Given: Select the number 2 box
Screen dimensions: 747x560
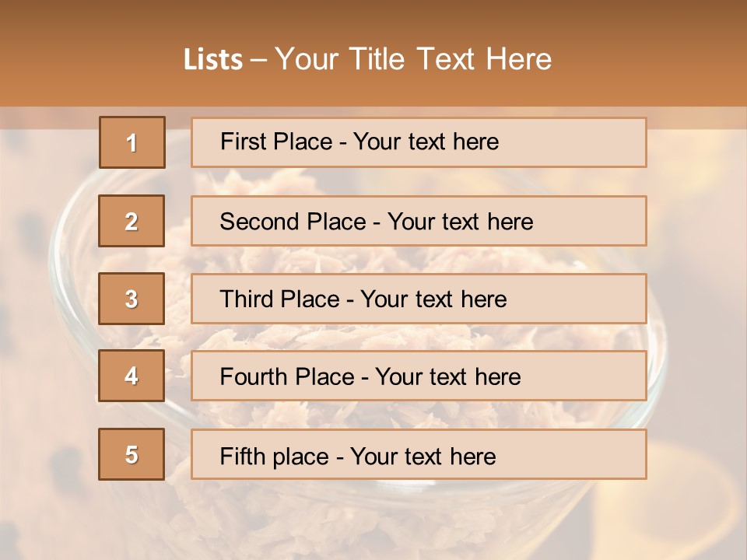Looking at the screenshot, I should (132, 221).
